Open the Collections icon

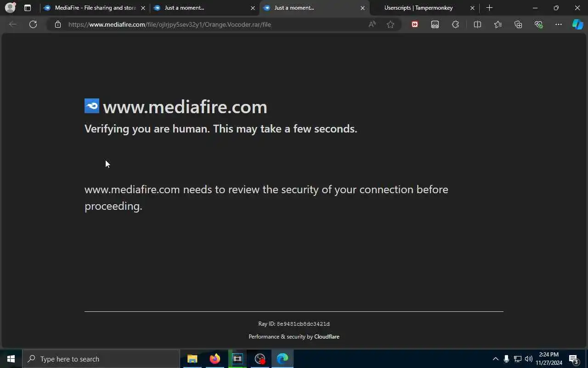click(x=518, y=24)
